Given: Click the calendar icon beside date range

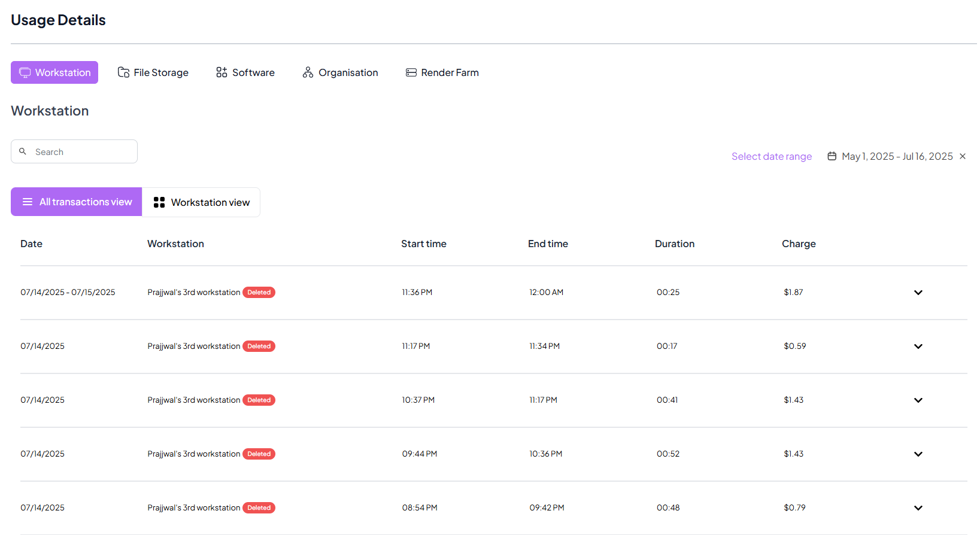Looking at the screenshot, I should pyautogui.click(x=832, y=156).
